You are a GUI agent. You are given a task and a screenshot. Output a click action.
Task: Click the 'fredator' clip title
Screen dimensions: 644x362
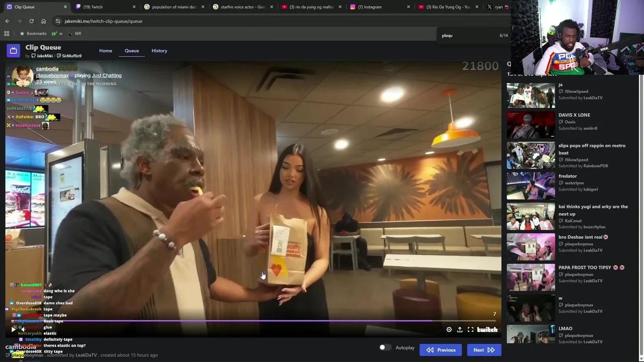pyautogui.click(x=568, y=176)
